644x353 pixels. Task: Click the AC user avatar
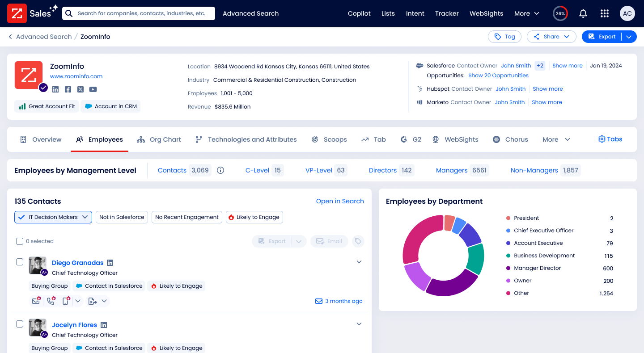627,13
